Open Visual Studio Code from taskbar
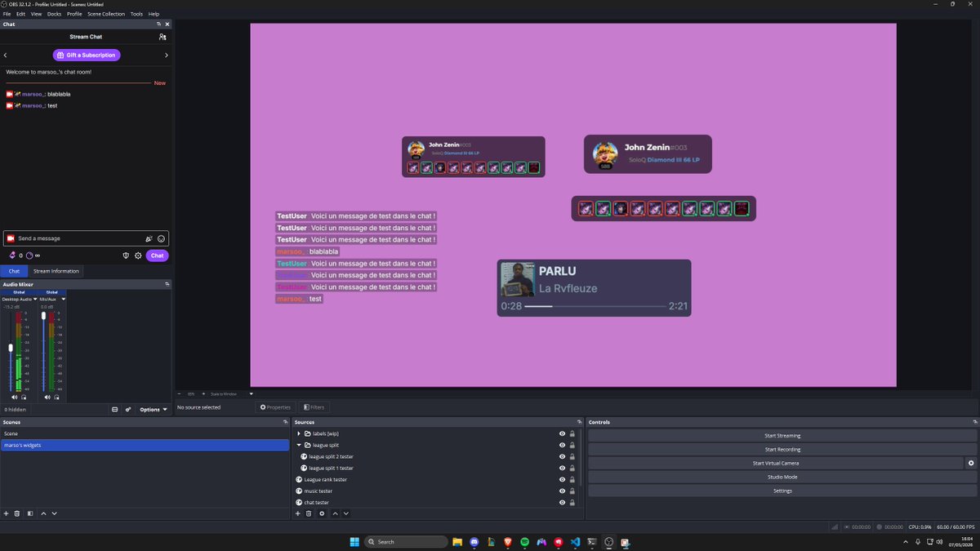980x551 pixels. pos(576,542)
